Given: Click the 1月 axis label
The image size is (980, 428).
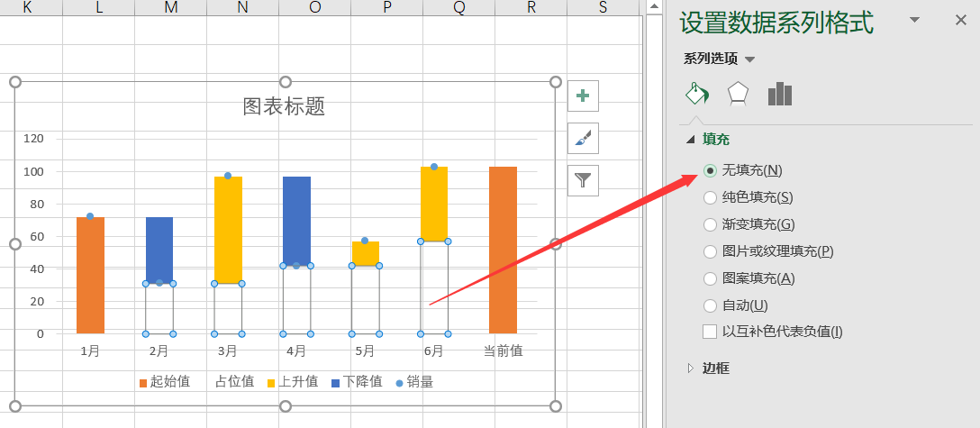Looking at the screenshot, I should 91,351.
